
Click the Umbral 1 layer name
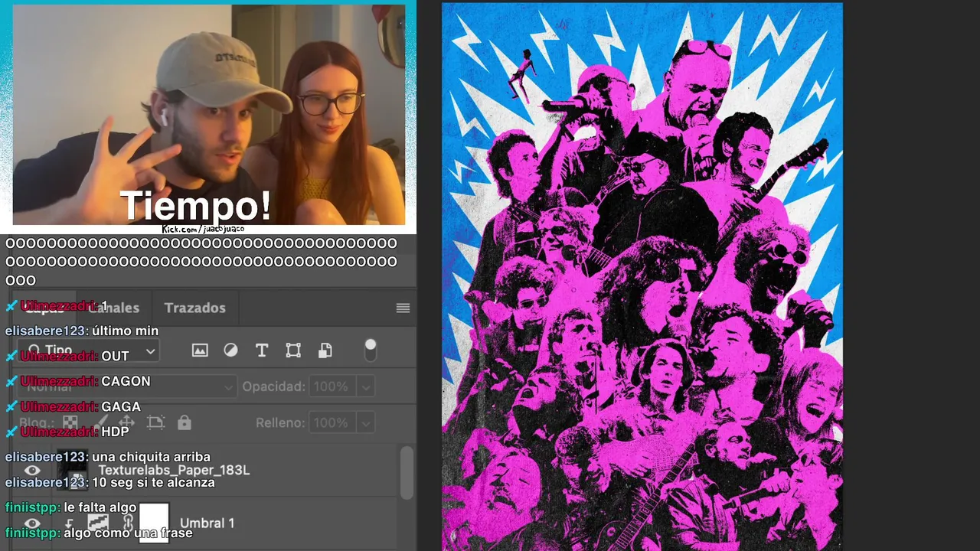pos(207,523)
